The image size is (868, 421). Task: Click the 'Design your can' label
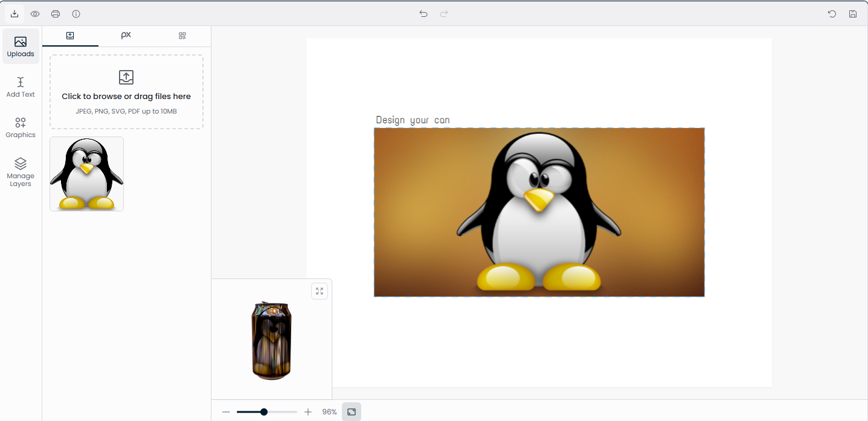click(x=413, y=120)
